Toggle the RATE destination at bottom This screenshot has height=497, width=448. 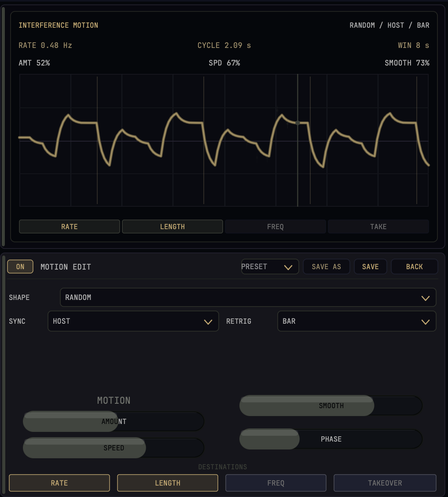click(x=59, y=483)
